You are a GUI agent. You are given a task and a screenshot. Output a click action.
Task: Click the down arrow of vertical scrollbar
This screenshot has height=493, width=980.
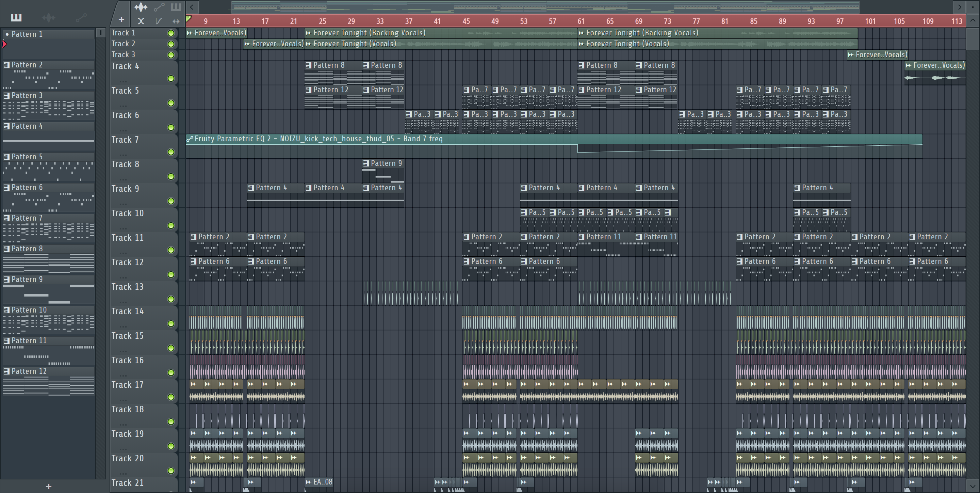973,486
